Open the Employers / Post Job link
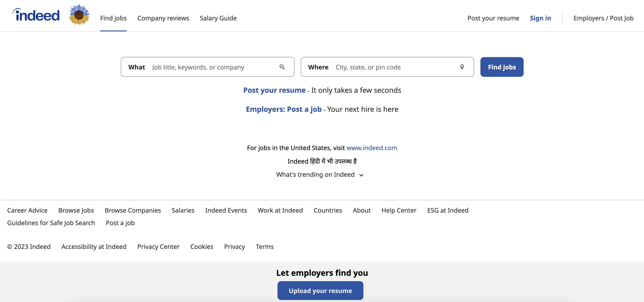This screenshot has height=302, width=644. pos(603,18)
